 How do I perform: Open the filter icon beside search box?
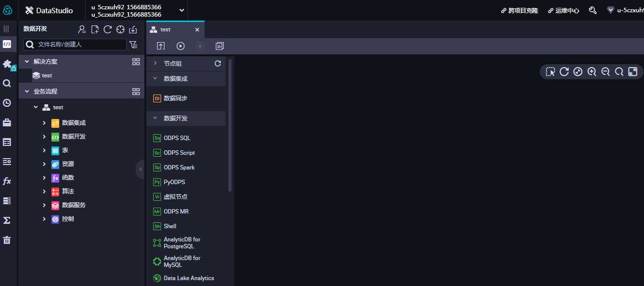[134, 45]
